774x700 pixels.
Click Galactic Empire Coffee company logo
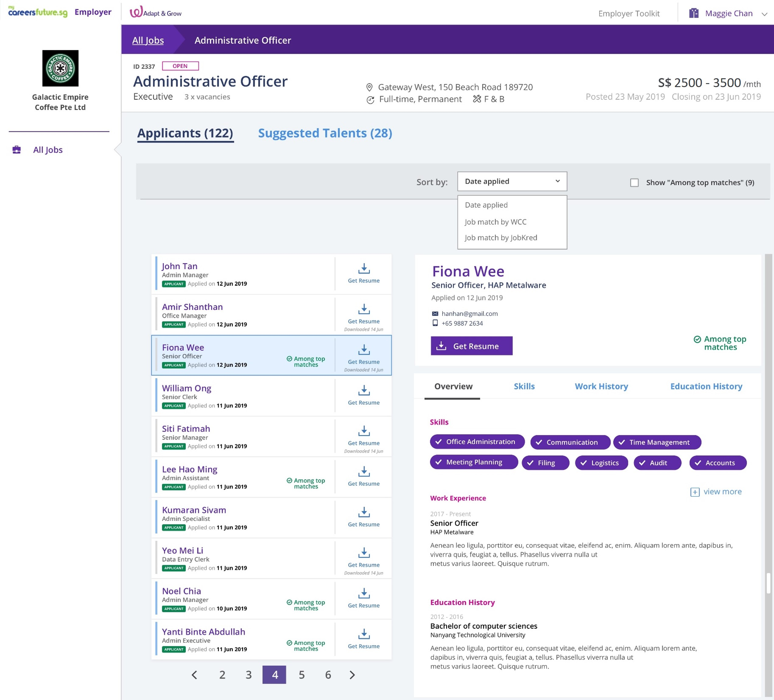[x=60, y=68]
